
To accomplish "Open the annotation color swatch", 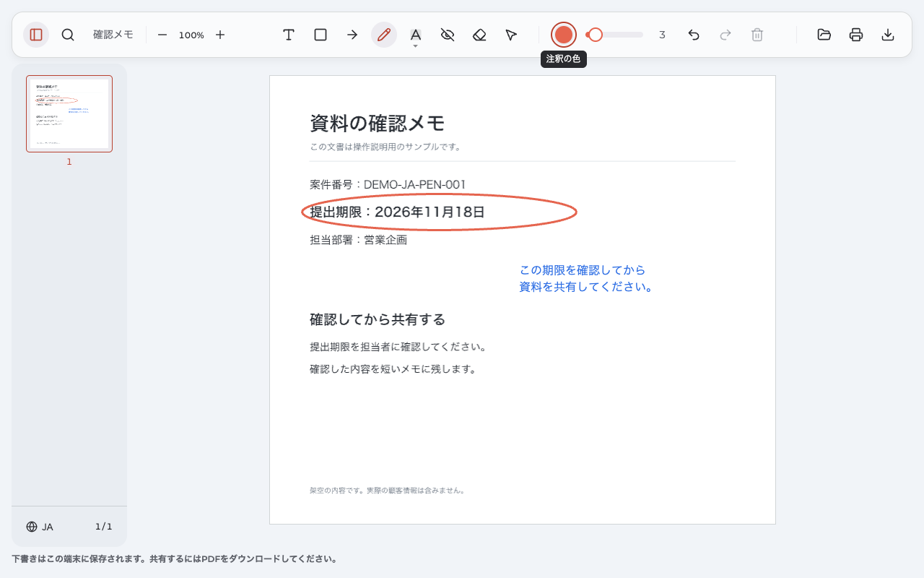I will pos(564,35).
